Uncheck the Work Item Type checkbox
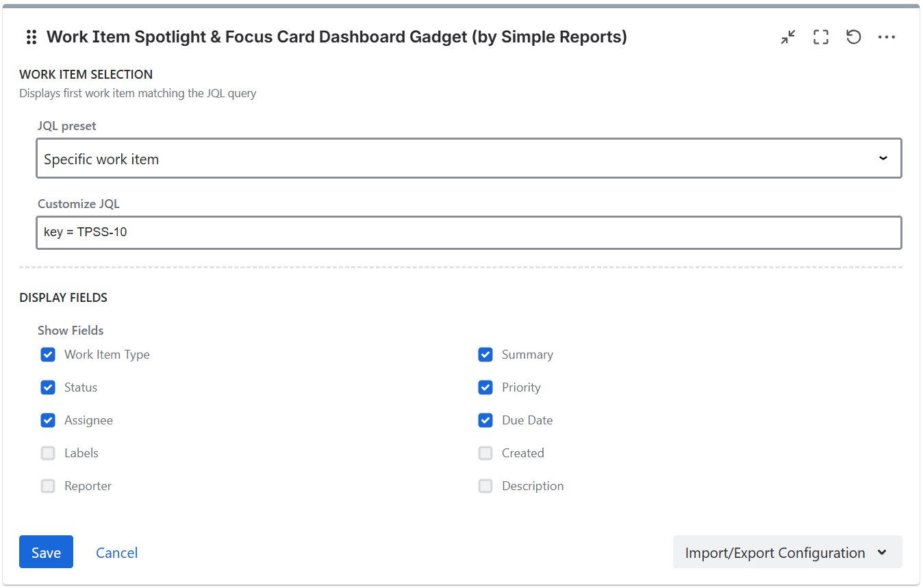This screenshot has width=923, height=588. click(48, 355)
